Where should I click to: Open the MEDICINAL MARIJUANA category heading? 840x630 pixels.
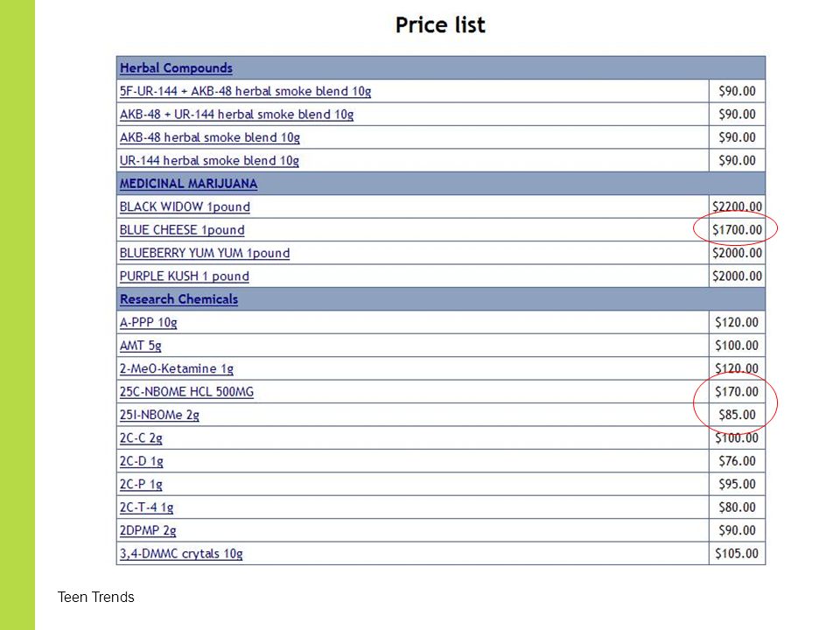pyautogui.click(x=188, y=184)
